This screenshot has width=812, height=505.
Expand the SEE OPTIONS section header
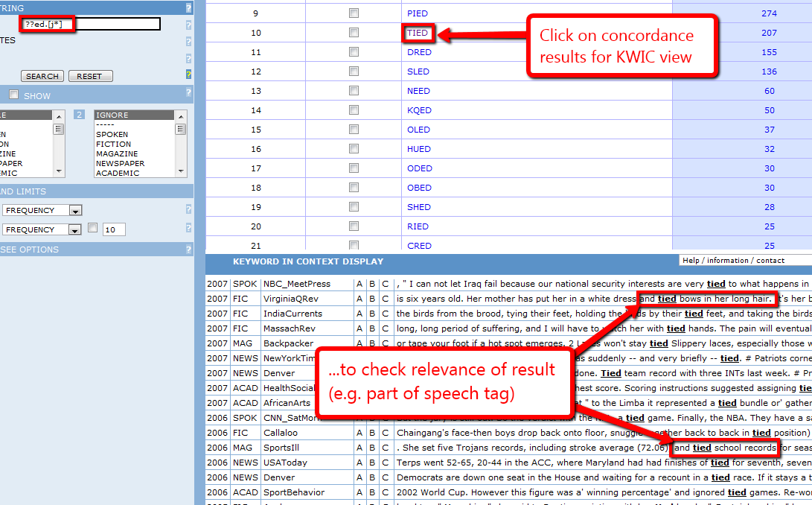[x=96, y=250]
